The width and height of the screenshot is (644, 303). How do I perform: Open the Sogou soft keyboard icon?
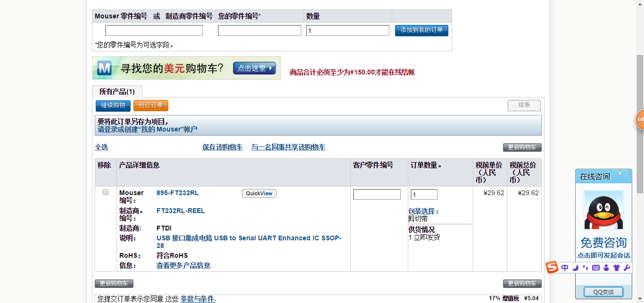pos(595,268)
